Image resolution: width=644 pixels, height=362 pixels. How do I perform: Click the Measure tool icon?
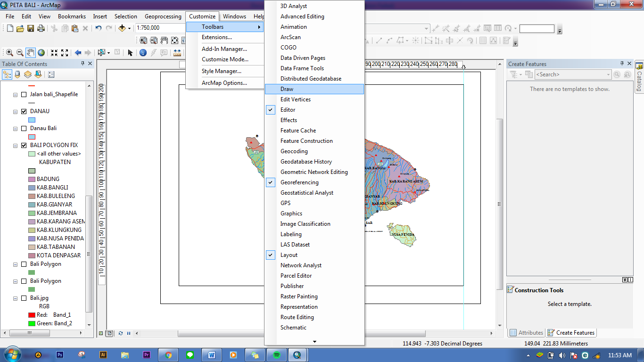(178, 52)
